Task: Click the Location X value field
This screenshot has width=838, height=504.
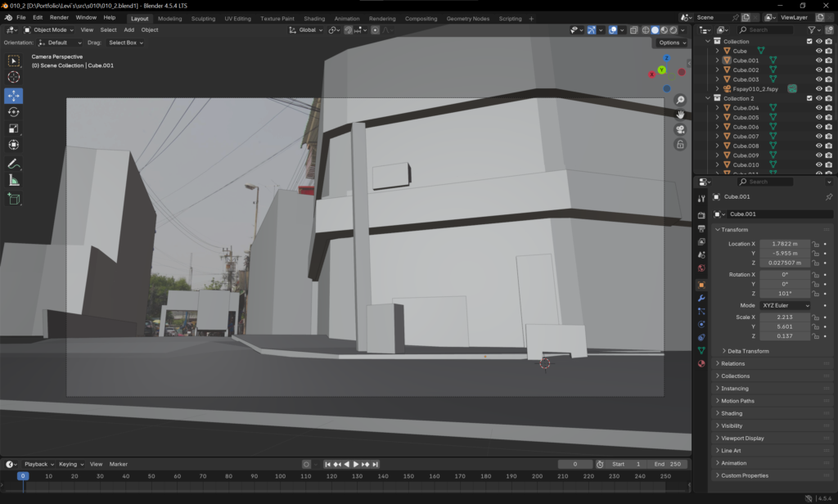Action: pos(784,244)
